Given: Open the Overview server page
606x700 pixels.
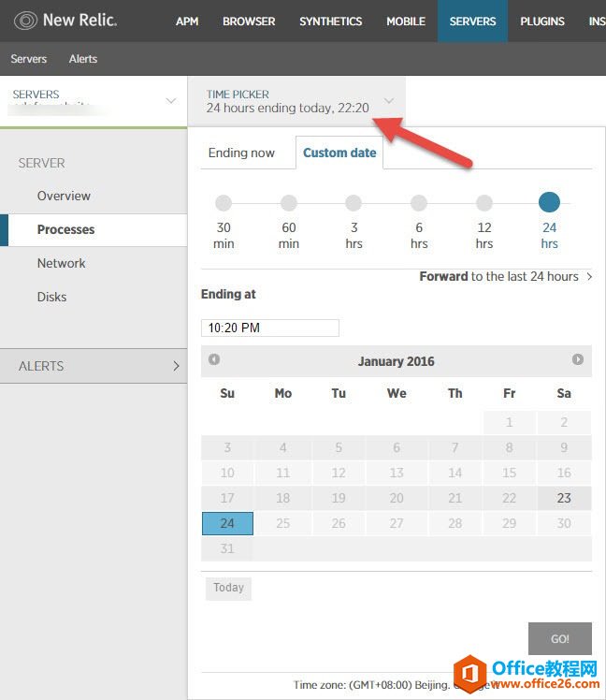Looking at the screenshot, I should coord(64,196).
